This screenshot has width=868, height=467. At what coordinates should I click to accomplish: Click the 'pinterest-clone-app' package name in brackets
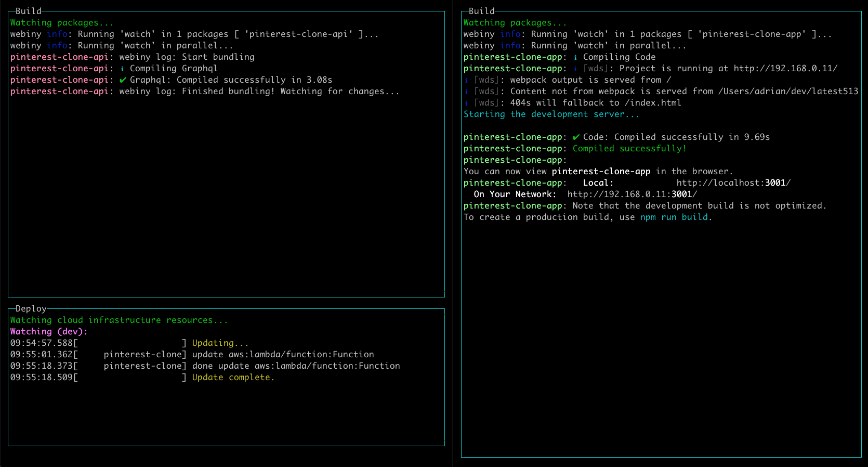click(x=752, y=34)
